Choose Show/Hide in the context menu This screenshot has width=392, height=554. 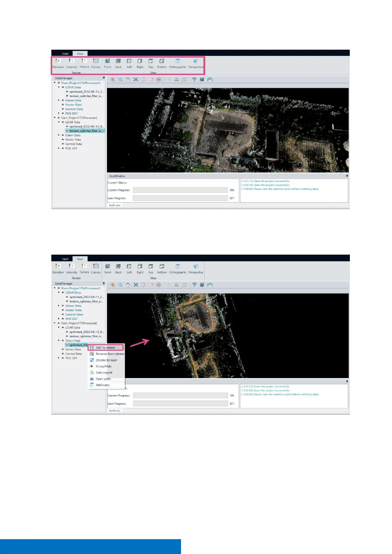coord(103,366)
